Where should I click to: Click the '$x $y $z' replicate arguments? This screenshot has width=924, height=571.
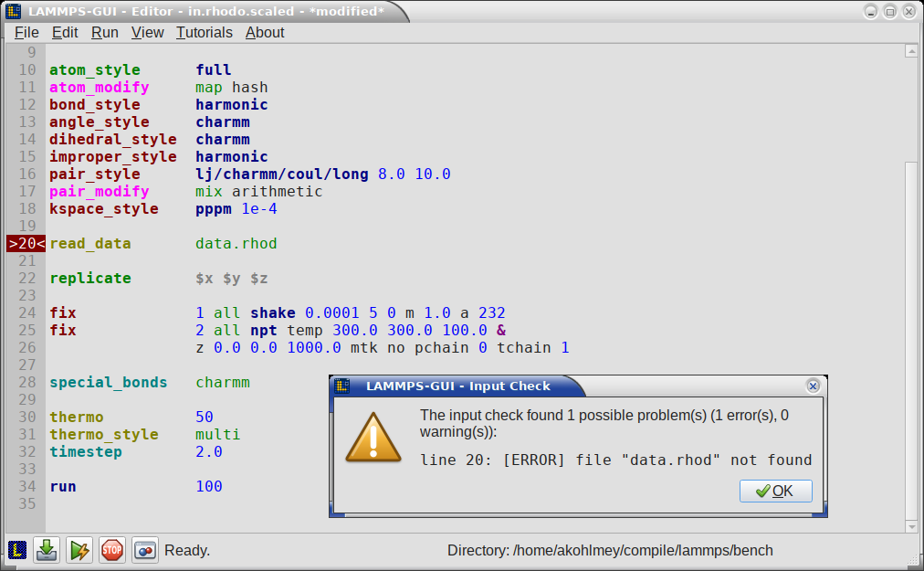pyautogui.click(x=232, y=279)
